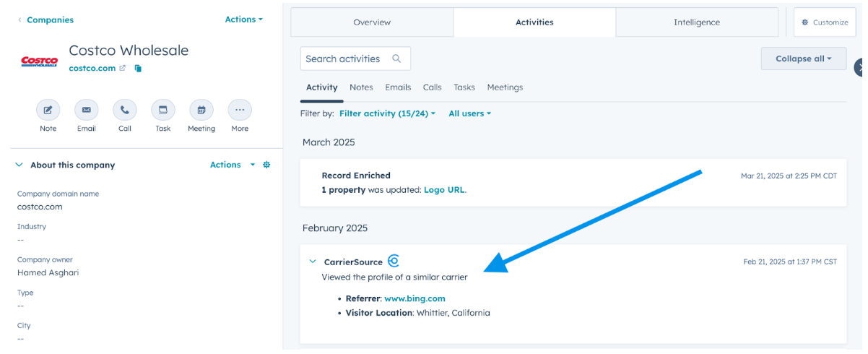The image size is (868, 354).
Task: Click the Call phone icon
Action: pos(125,111)
